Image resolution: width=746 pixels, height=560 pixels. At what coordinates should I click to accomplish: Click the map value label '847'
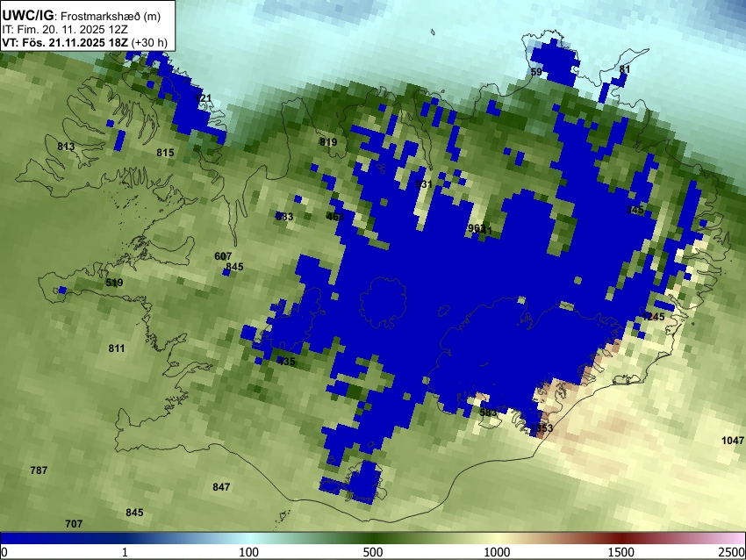pyautogui.click(x=221, y=487)
